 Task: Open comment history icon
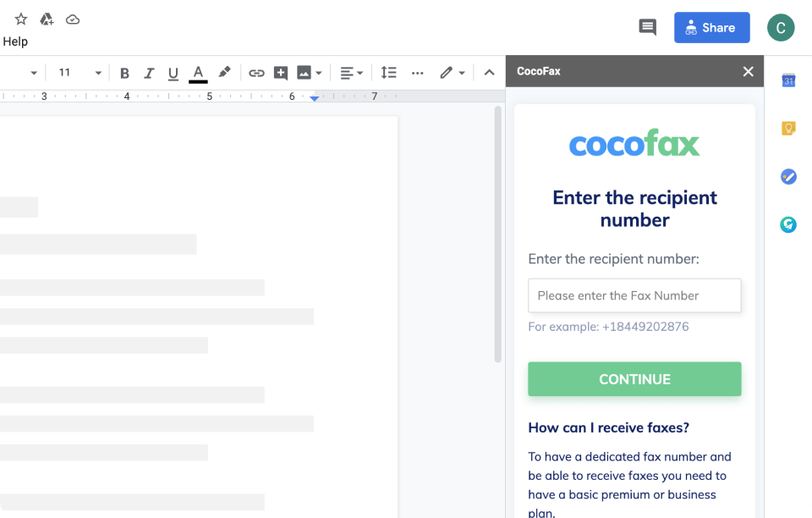tap(647, 27)
